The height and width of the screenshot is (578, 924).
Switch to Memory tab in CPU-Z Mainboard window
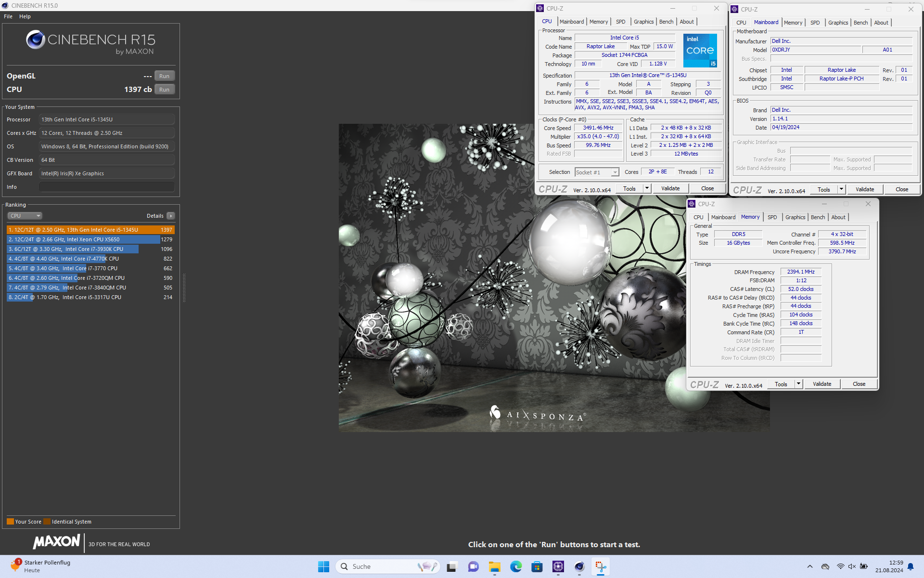coord(793,23)
